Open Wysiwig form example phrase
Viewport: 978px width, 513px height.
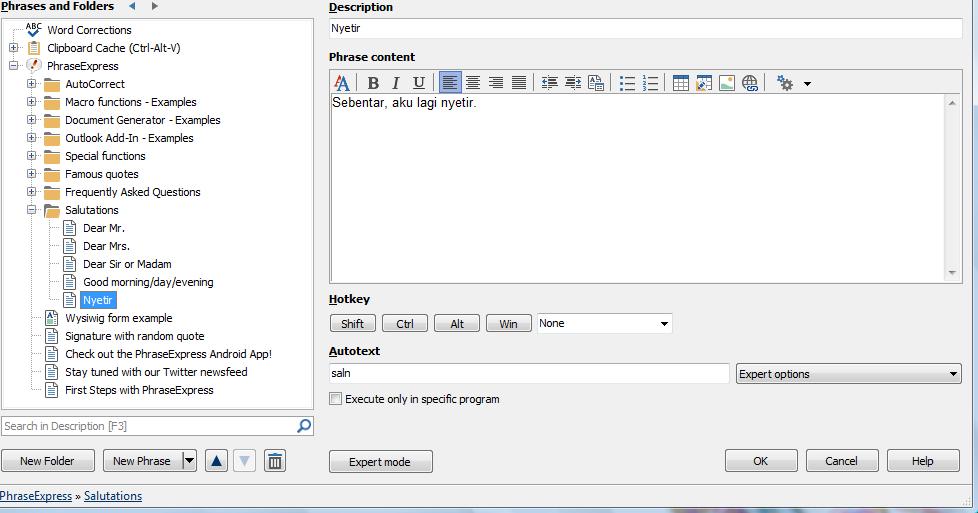119,318
